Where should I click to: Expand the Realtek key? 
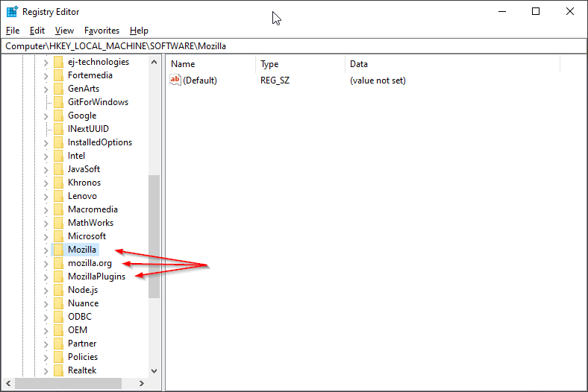coord(46,371)
